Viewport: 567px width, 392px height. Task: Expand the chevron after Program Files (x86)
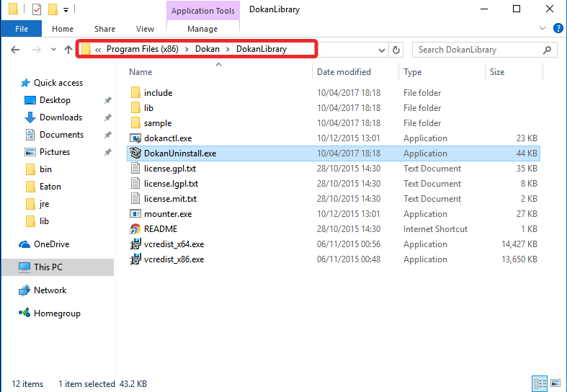(187, 49)
